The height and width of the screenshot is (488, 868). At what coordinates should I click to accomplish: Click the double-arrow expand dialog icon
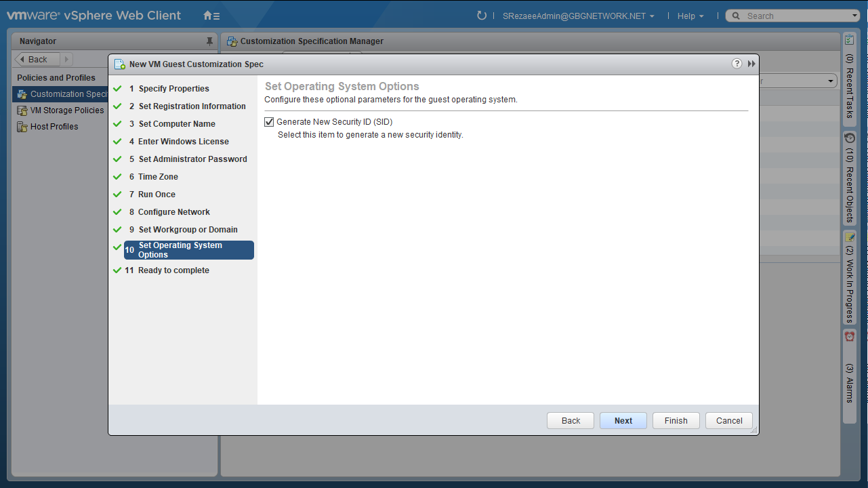coord(751,64)
